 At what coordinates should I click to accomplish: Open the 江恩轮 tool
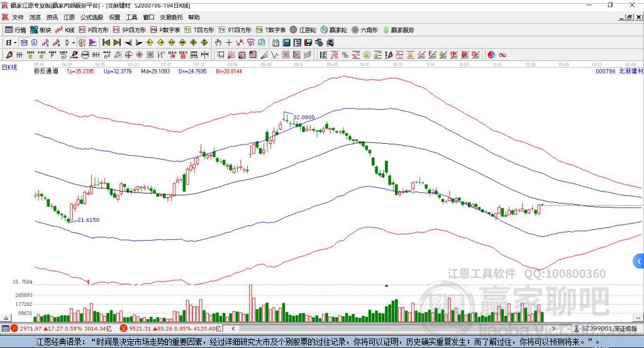[x=303, y=30]
